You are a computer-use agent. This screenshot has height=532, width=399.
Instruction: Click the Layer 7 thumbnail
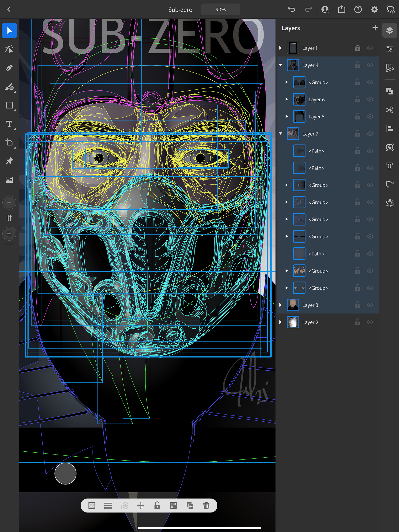click(x=293, y=134)
